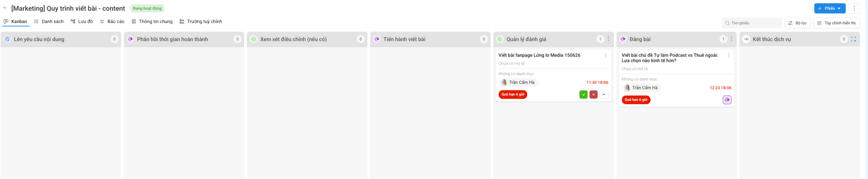Viewport: 868px width, 179px height.
Task: Click fullscreen icon in Kết thúc dịch vụ column
Action: coord(853,39)
